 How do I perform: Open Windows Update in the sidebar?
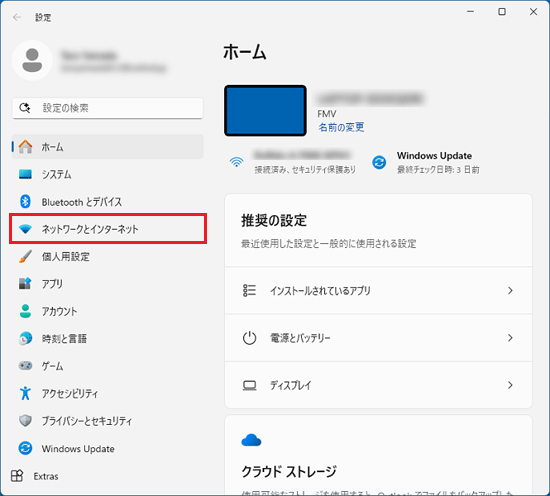[108, 448]
